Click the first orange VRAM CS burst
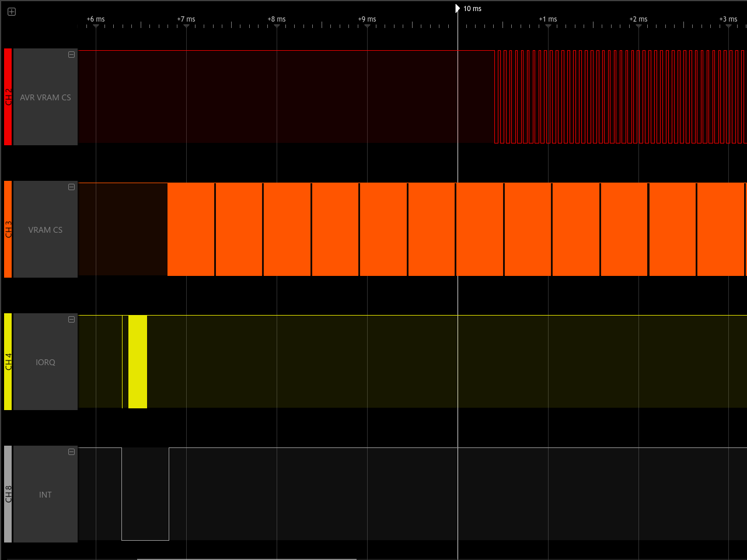Image resolution: width=747 pixels, height=560 pixels. [191, 229]
